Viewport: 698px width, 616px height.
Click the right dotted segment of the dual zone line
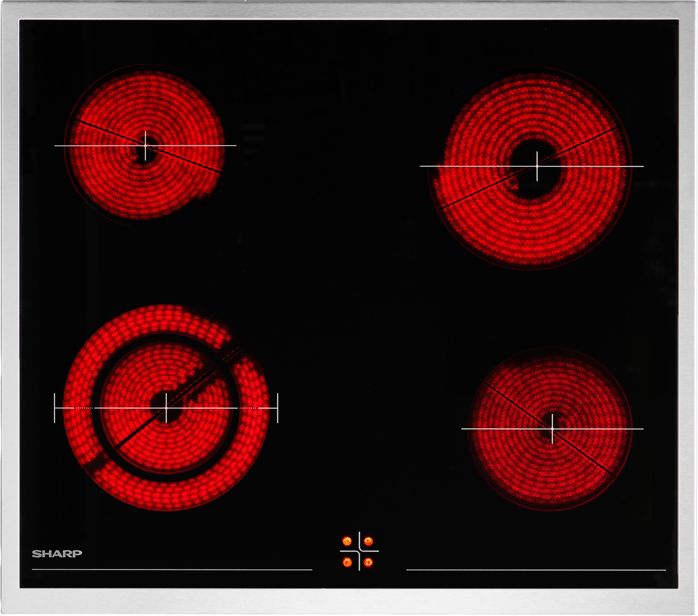point(248,408)
